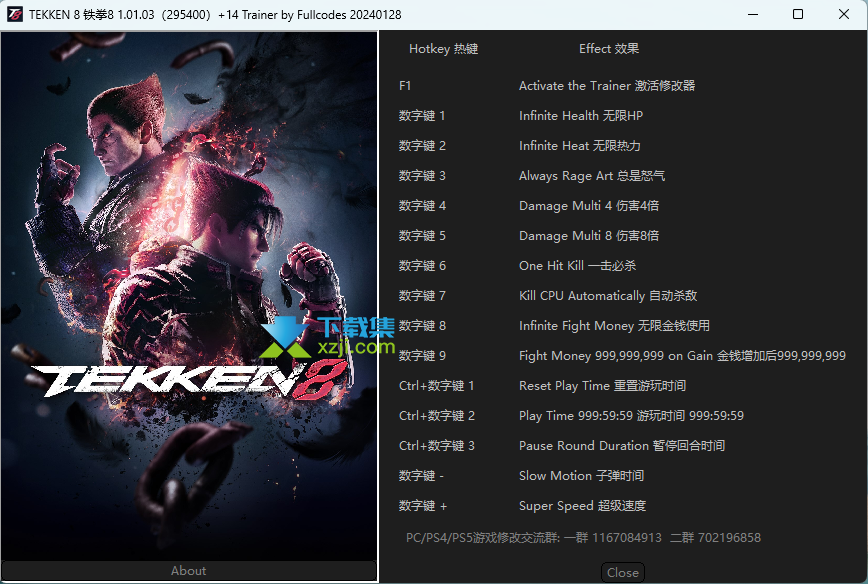This screenshot has width=868, height=584.
Task: Click 'Infinite Fight Money' effect text
Action: click(x=614, y=325)
